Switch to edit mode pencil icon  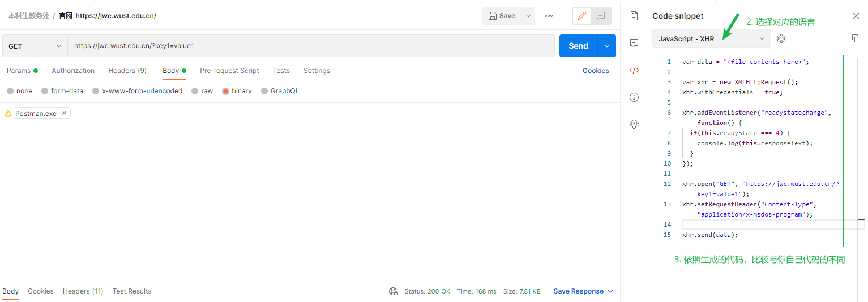(582, 16)
